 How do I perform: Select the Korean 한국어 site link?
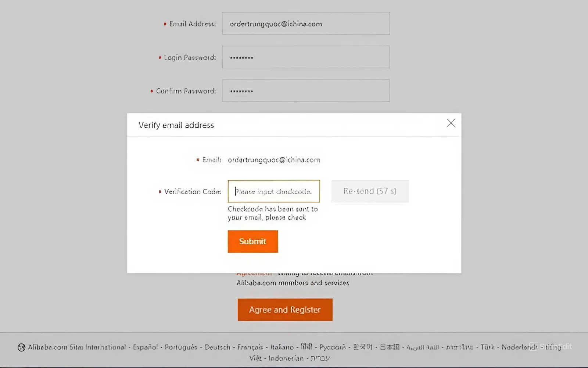point(363,347)
